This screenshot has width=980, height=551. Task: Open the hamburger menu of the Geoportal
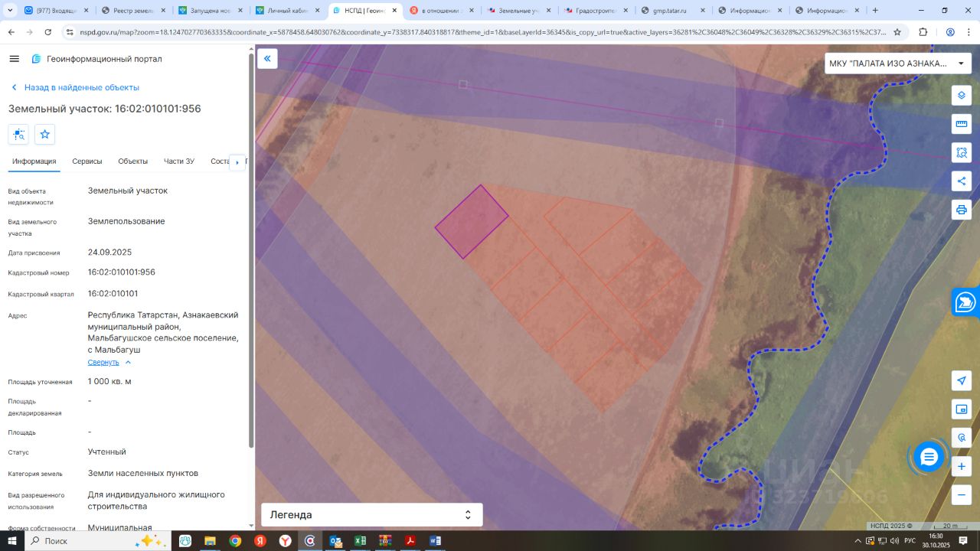[x=14, y=59]
